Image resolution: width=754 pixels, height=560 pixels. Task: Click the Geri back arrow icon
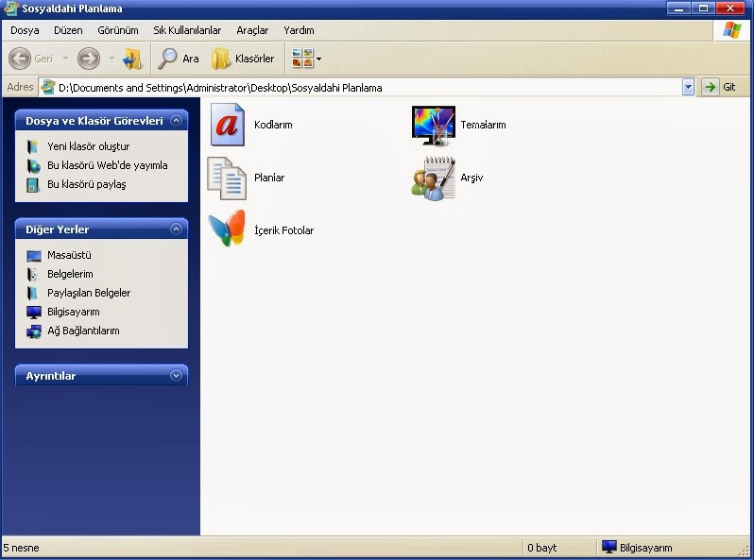[20, 59]
